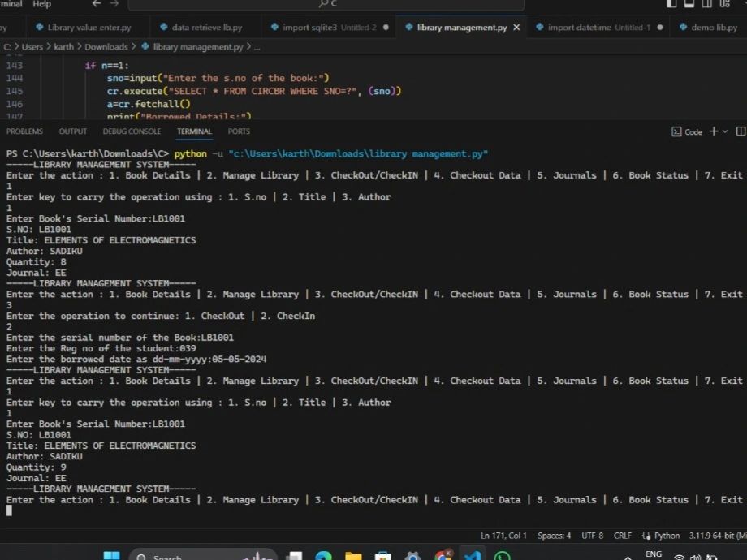Open the PROBLEMS panel
The width and height of the screenshot is (747, 560).
[x=24, y=131]
